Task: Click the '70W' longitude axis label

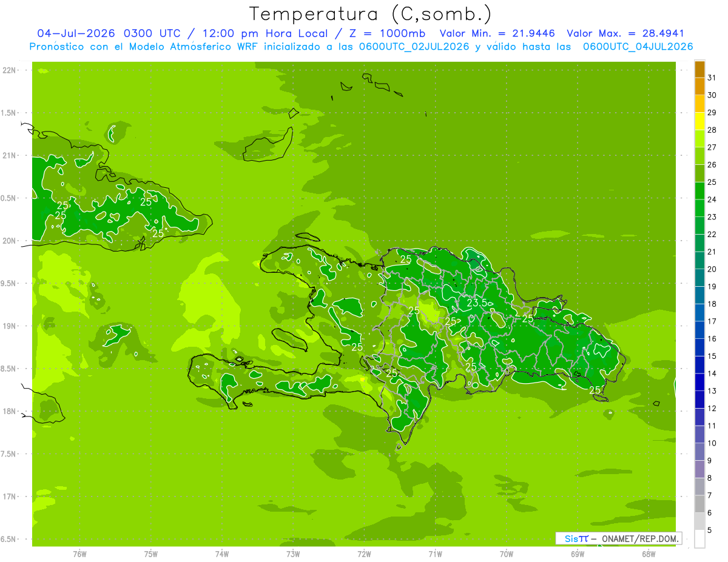Action: click(x=507, y=554)
